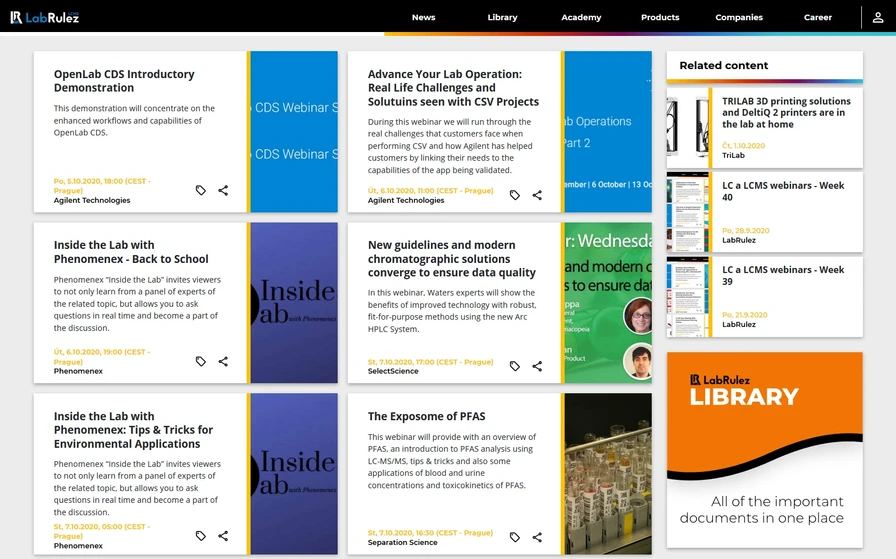The height and width of the screenshot is (559, 896).
Task: Click tag icon on Advance Your Lab Operation card
Action: (515, 196)
